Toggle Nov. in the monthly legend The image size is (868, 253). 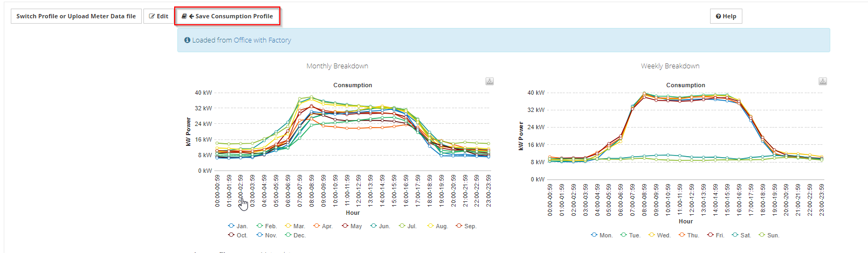266,235
